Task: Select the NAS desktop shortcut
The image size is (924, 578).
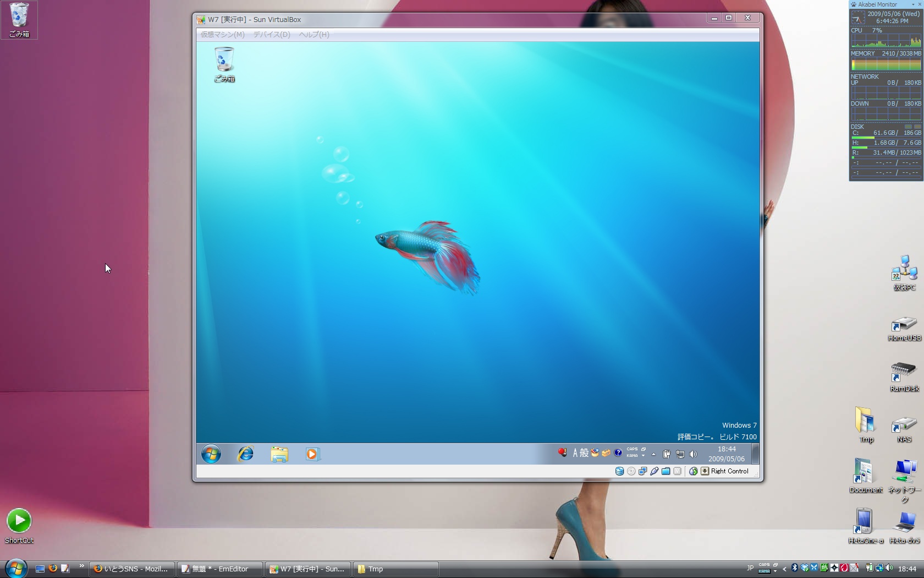Action: coord(904,429)
